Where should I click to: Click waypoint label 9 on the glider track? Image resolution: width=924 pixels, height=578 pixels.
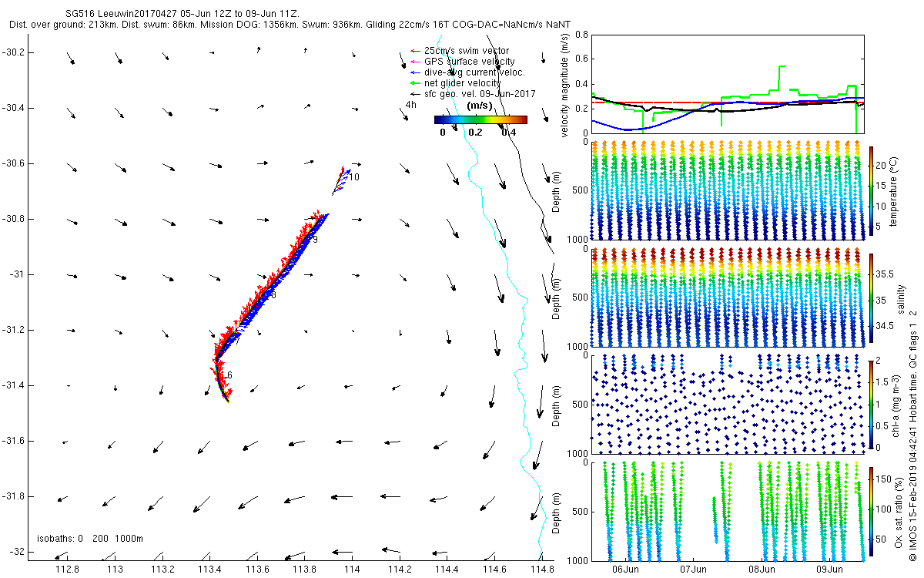coord(315,240)
